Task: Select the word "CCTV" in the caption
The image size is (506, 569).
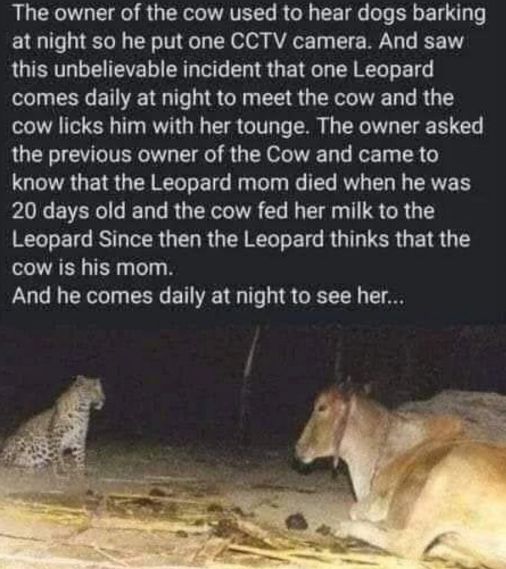Action: pos(256,42)
